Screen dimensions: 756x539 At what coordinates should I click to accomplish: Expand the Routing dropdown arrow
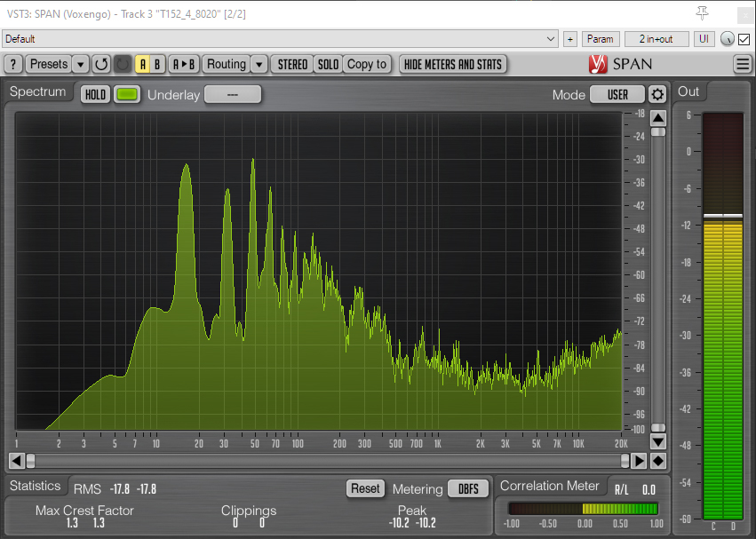click(x=259, y=64)
